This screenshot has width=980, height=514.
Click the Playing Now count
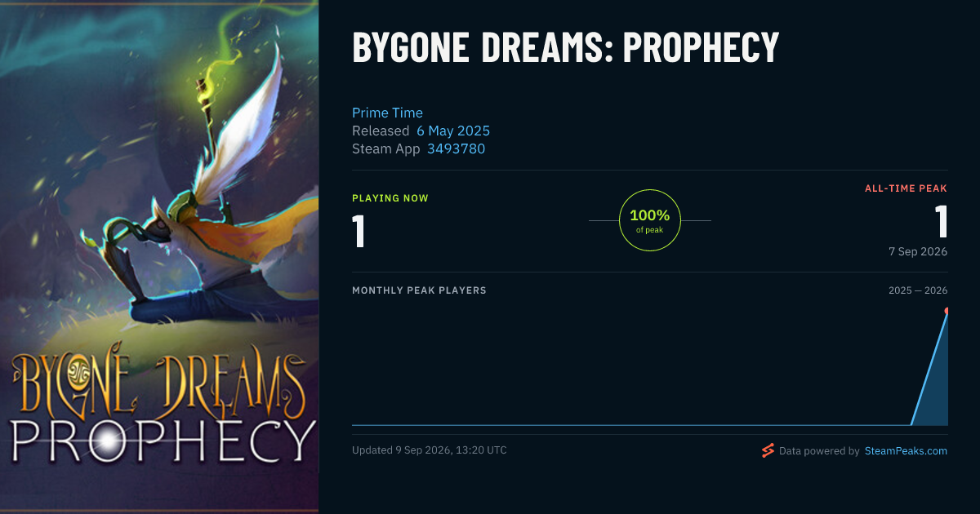tap(359, 231)
